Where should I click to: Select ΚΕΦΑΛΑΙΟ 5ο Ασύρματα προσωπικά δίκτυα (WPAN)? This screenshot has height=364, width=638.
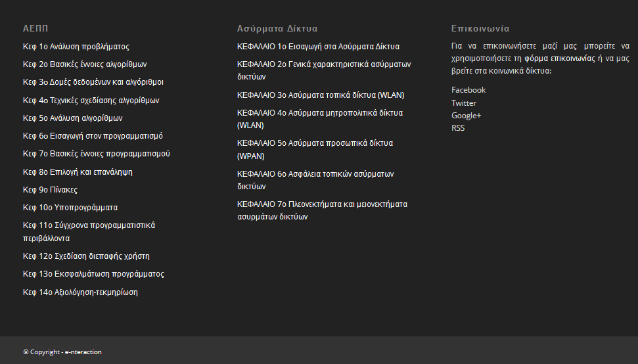pyautogui.click(x=315, y=149)
